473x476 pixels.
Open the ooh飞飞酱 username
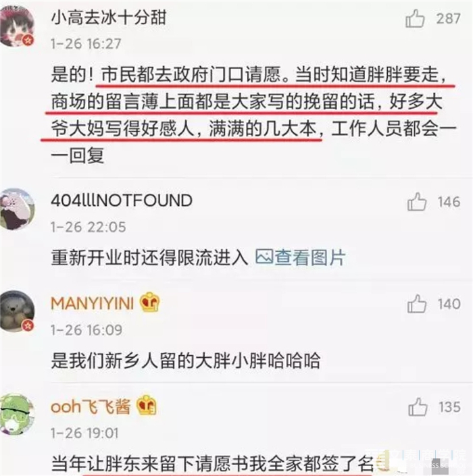[x=91, y=406]
